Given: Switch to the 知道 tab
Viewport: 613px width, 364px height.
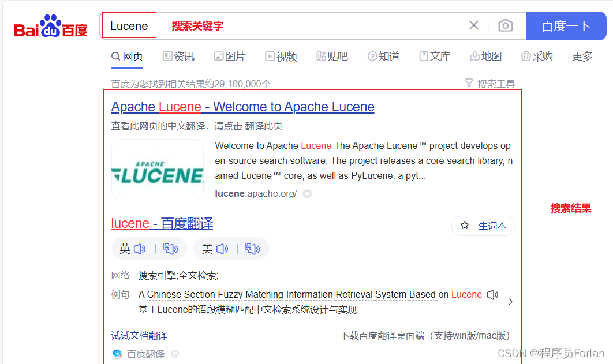Looking at the screenshot, I should coord(383,57).
